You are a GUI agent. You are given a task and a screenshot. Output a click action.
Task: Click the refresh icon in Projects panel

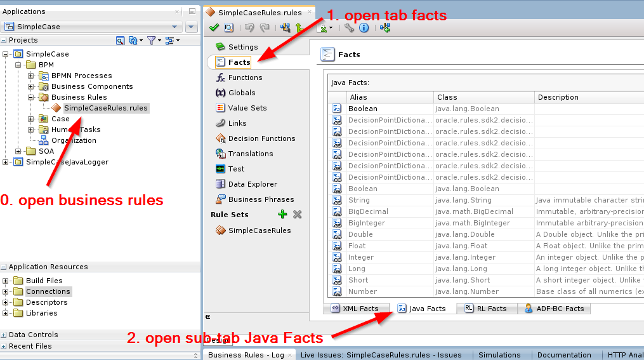[133, 40]
